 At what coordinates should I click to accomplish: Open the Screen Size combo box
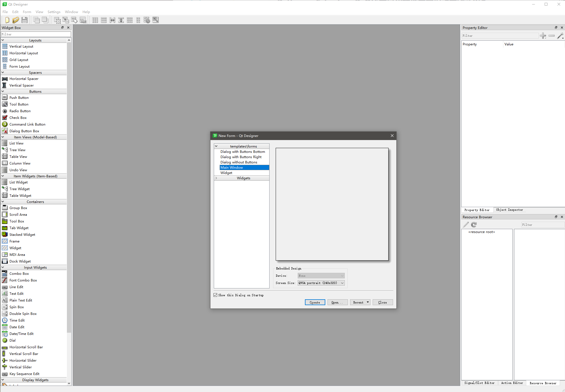coord(321,283)
